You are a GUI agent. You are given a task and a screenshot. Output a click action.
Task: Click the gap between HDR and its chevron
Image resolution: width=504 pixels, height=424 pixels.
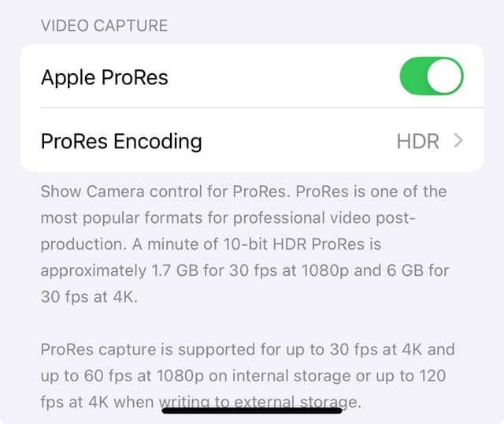coord(447,141)
